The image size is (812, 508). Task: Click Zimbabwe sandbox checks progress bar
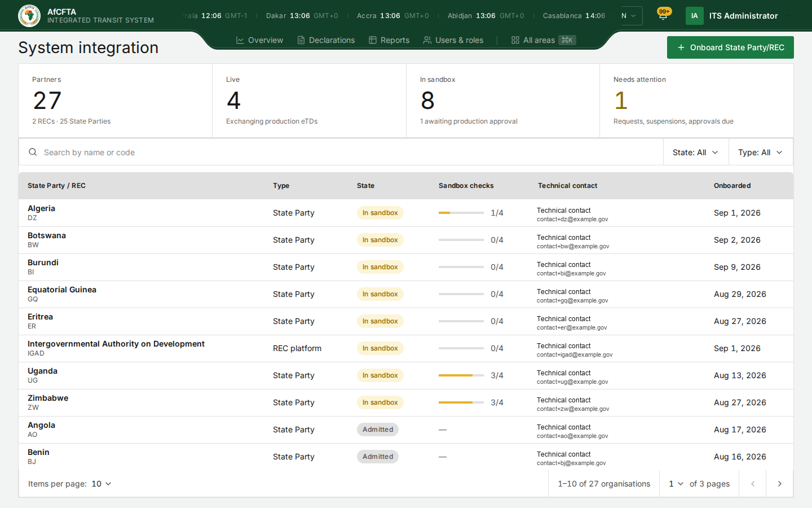click(461, 402)
